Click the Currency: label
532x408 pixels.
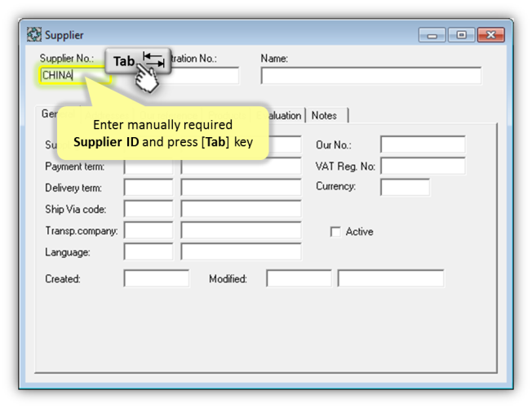335,186
